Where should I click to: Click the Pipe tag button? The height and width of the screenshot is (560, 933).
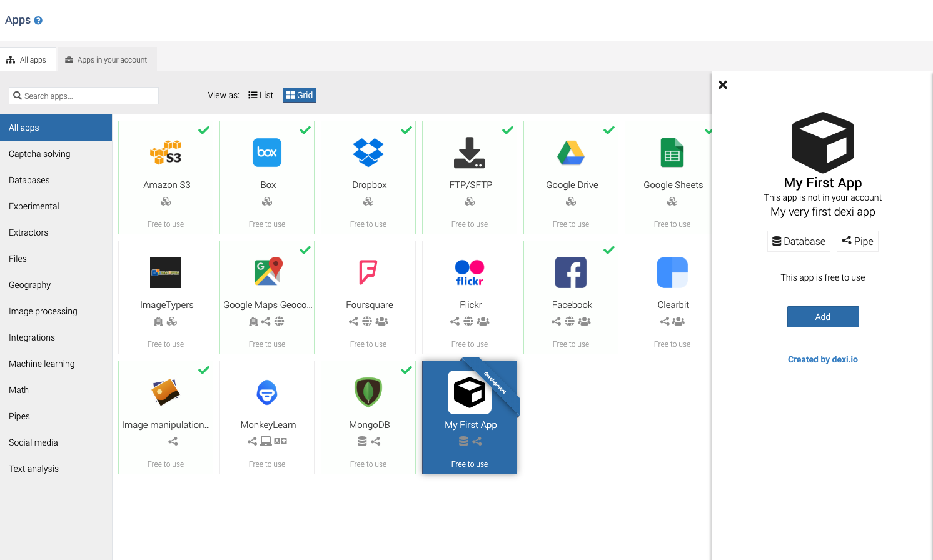click(x=857, y=241)
